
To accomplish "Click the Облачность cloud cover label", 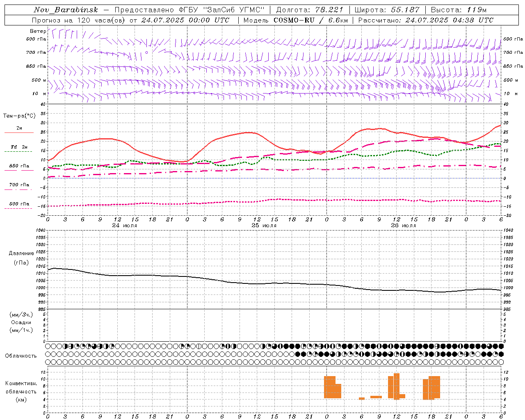I will point(21,356).
